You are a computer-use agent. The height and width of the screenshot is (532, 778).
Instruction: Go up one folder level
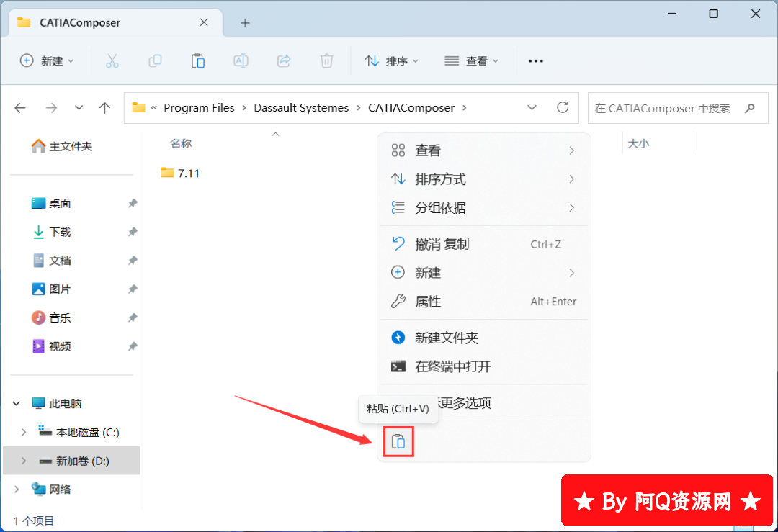point(104,107)
